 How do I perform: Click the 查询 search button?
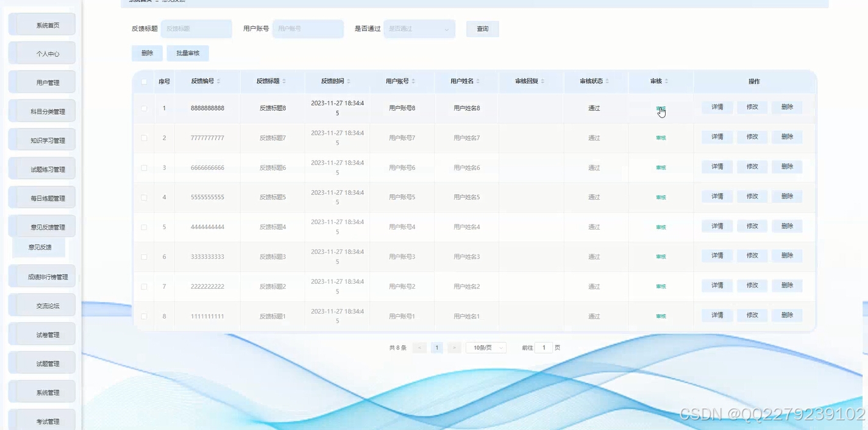pos(482,29)
